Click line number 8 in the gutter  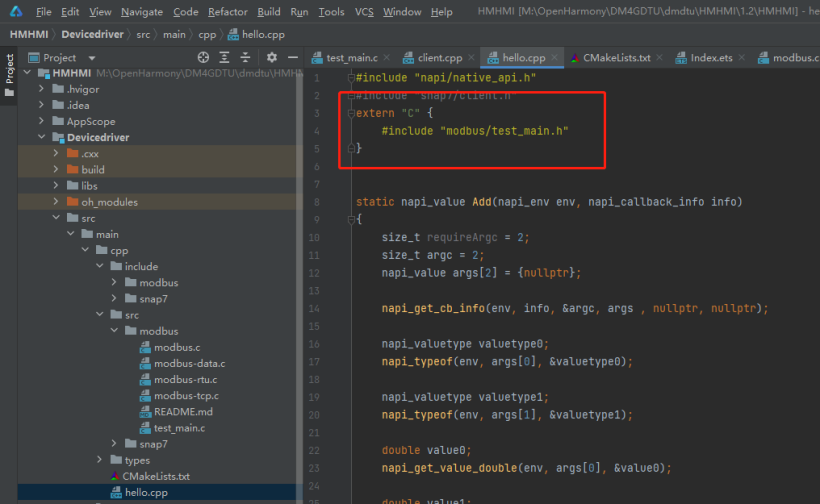[x=317, y=202]
